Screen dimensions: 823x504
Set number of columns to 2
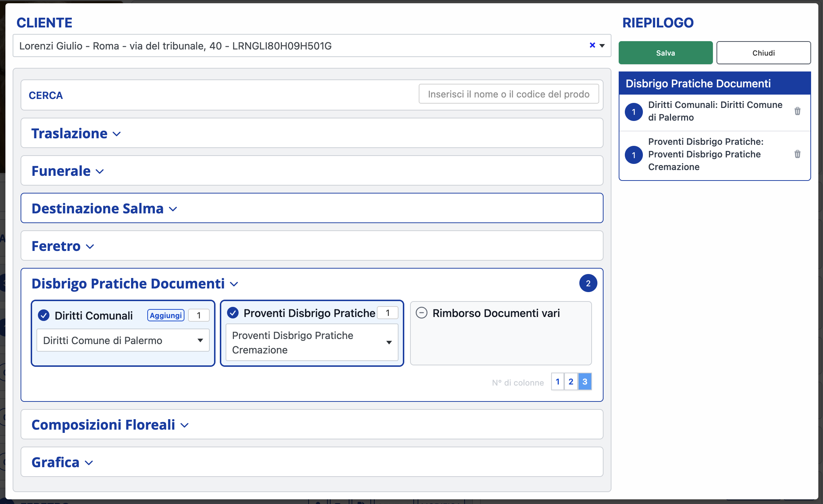click(x=571, y=382)
